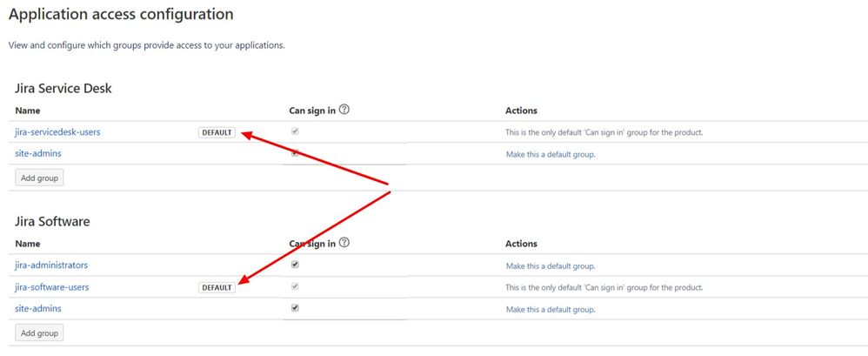Make site-admins a default group for Jira Software
The height and width of the screenshot is (356, 868).
551,310
